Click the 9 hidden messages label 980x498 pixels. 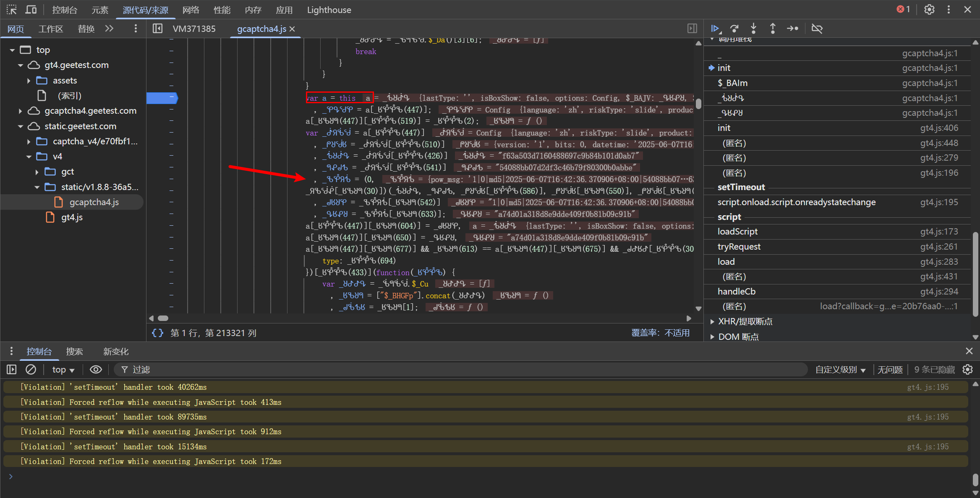click(x=935, y=370)
